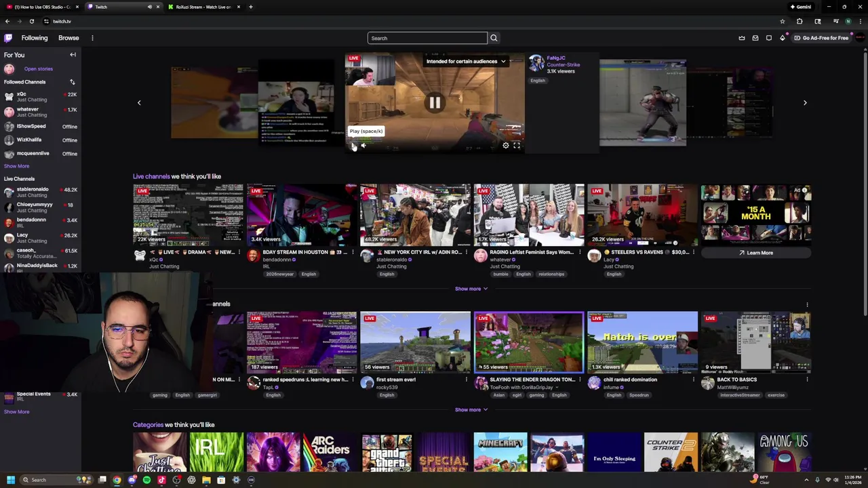Image resolution: width=868 pixels, height=488 pixels.
Task: Click the Live channels heading link
Action: point(151,176)
